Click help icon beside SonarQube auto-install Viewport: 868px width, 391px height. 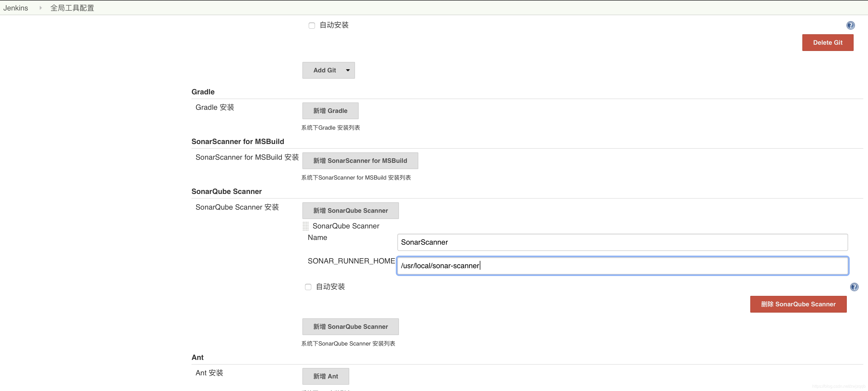pos(854,287)
